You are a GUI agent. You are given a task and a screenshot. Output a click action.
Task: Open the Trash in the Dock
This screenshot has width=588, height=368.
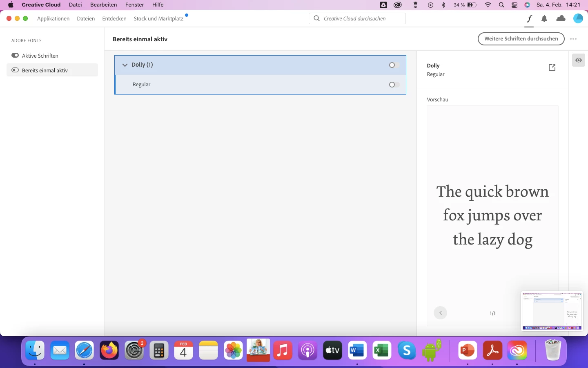pos(553,350)
